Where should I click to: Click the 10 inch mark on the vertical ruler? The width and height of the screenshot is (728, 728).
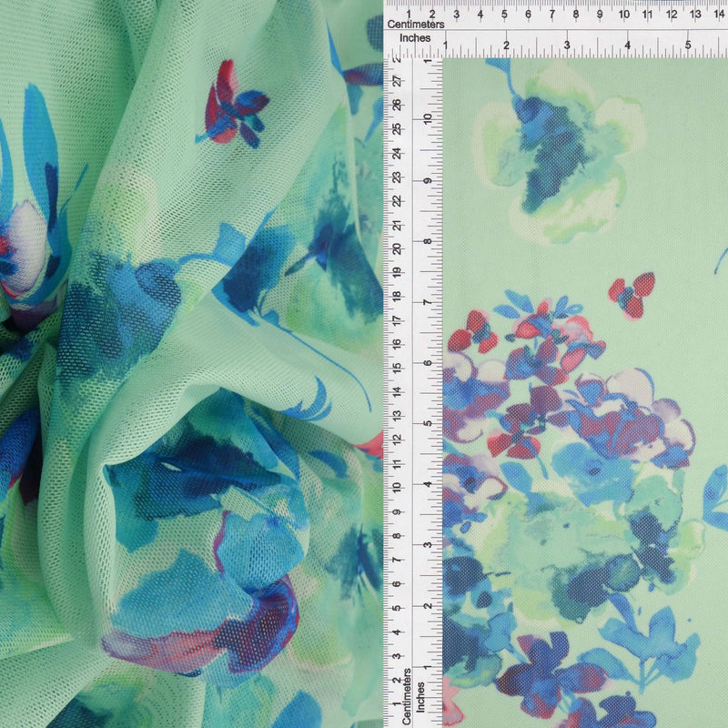(428, 118)
